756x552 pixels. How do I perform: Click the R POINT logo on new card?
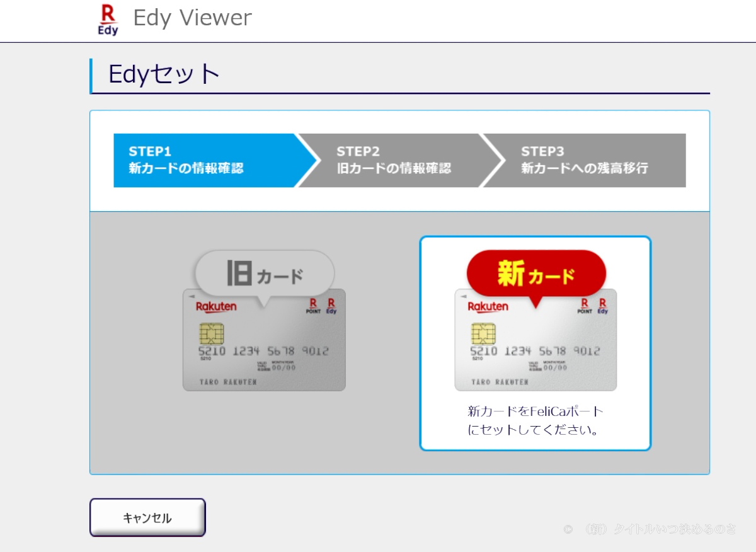585,306
